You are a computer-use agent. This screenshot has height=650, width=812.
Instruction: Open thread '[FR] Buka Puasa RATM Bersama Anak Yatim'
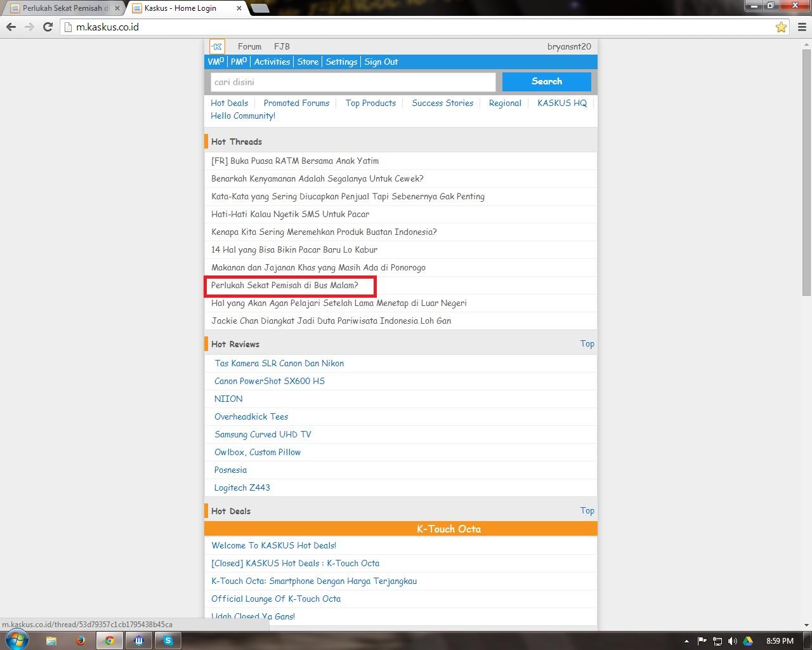tap(295, 161)
